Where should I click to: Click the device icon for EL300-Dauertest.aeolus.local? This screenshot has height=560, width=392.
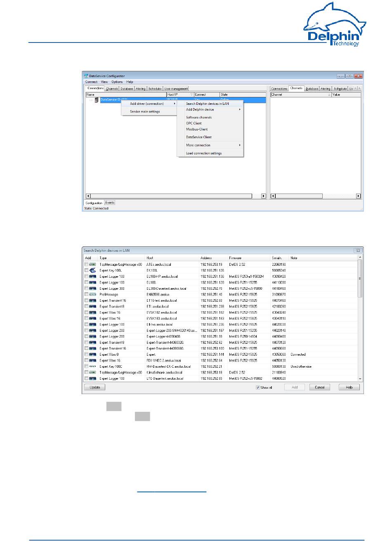(92, 288)
